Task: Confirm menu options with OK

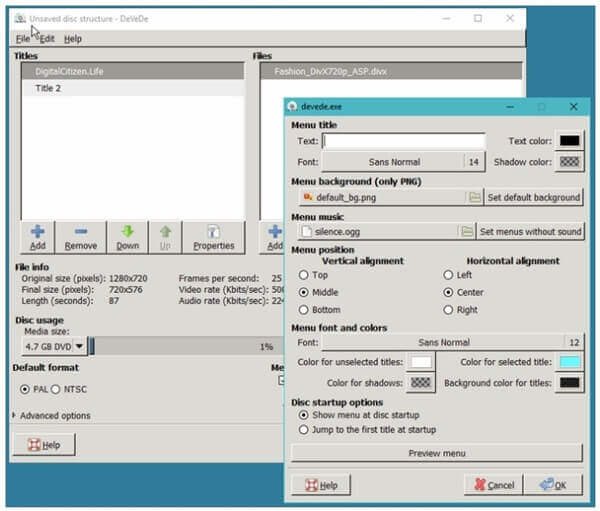Action: [x=553, y=485]
